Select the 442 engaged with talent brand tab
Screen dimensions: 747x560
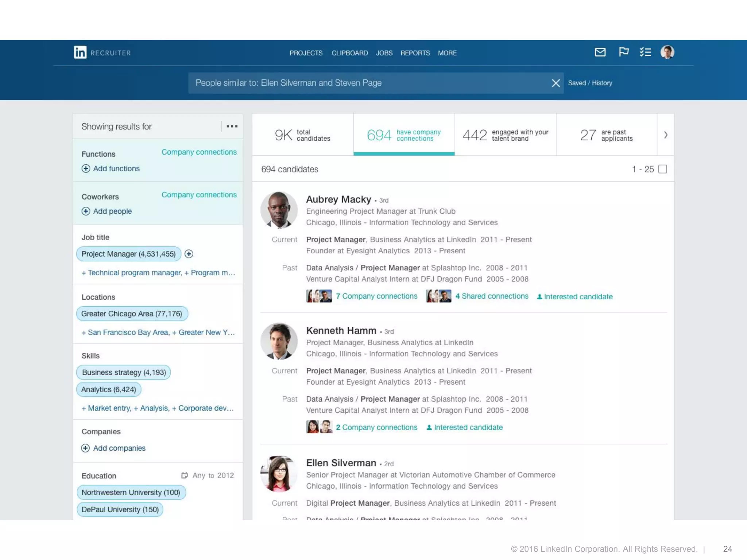click(x=506, y=135)
